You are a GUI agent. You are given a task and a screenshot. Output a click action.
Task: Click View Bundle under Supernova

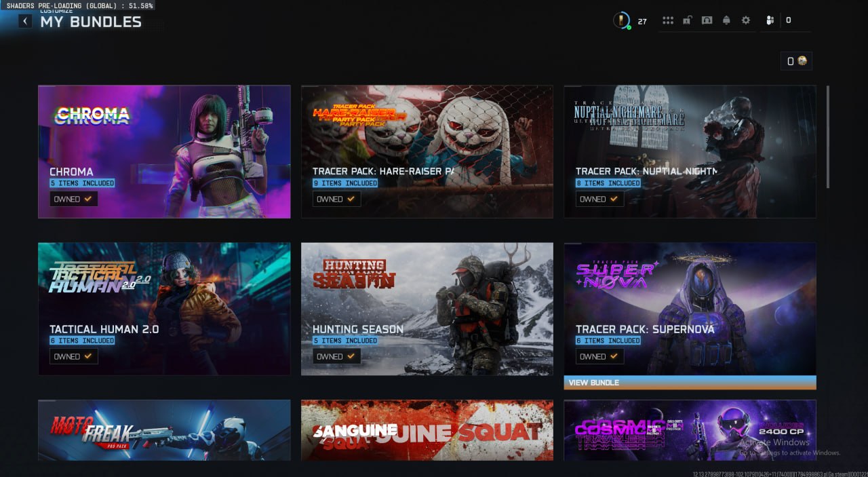690,383
